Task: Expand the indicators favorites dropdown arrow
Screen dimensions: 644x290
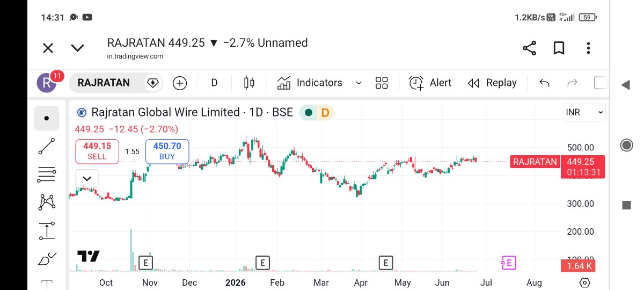Action: pyautogui.click(x=358, y=83)
